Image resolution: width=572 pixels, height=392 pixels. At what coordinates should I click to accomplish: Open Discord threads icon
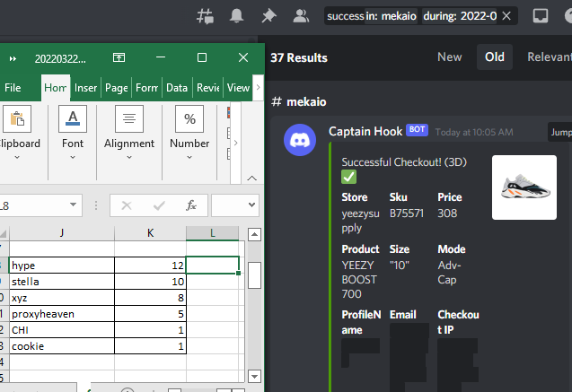tap(205, 16)
